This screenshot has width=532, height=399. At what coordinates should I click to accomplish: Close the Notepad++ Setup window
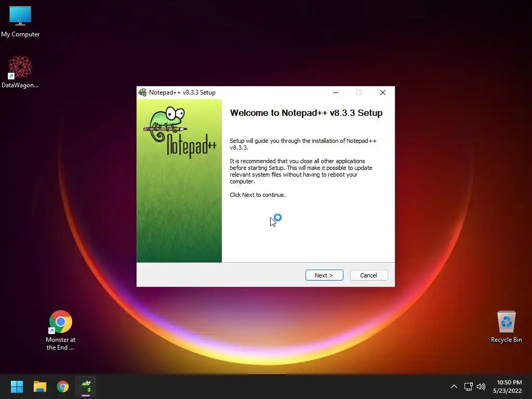[x=383, y=92]
